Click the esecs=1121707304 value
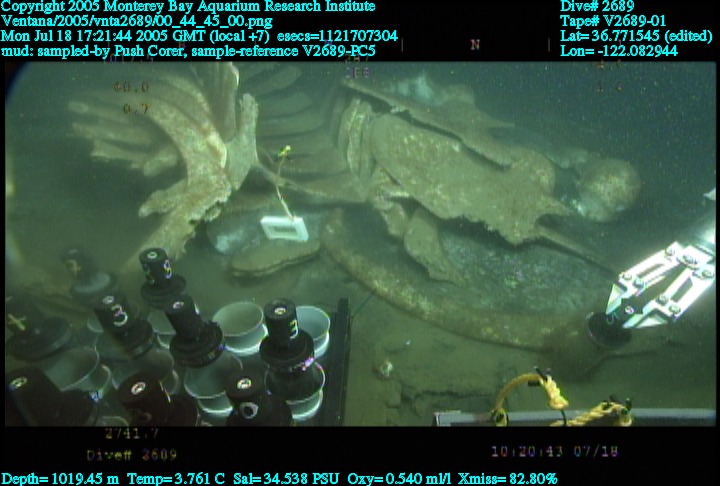720x486 pixels. pos(337,36)
